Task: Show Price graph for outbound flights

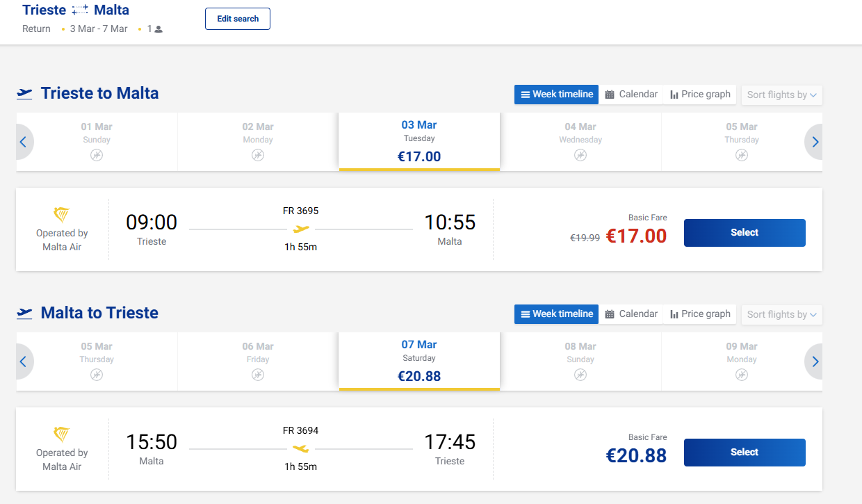Action: (x=700, y=95)
